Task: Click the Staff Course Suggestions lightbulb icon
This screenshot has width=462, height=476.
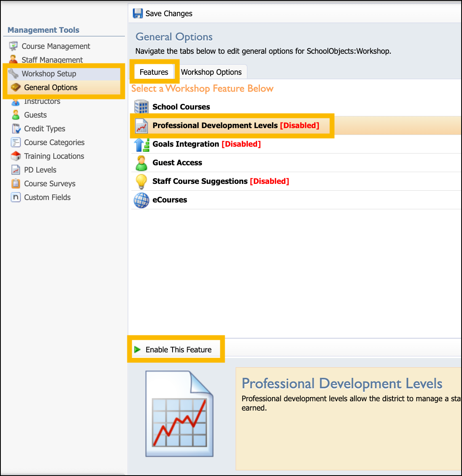Action: click(x=141, y=181)
